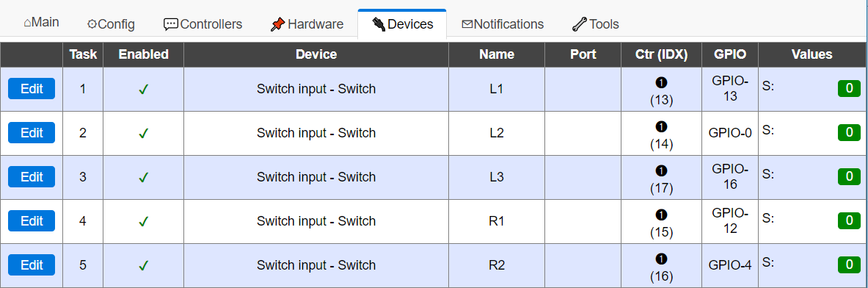Image resolution: width=868 pixels, height=288 pixels.
Task: Switch to the Devices tab
Action: point(402,24)
